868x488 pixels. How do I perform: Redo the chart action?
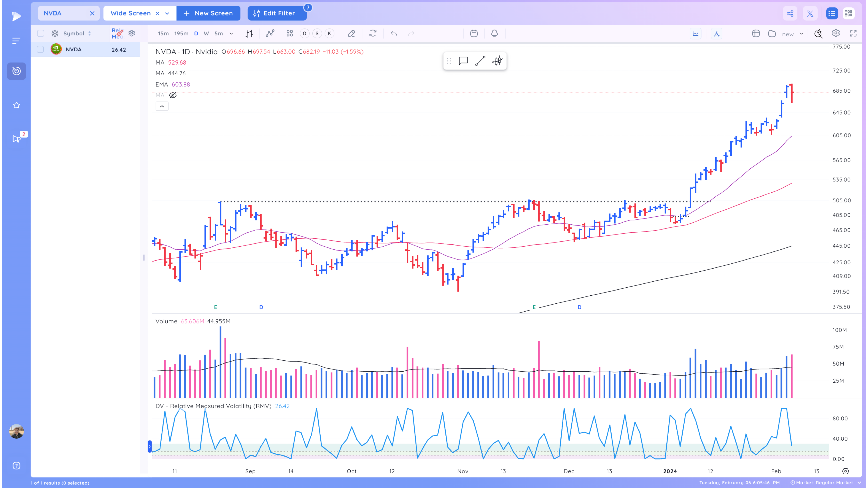coord(411,33)
